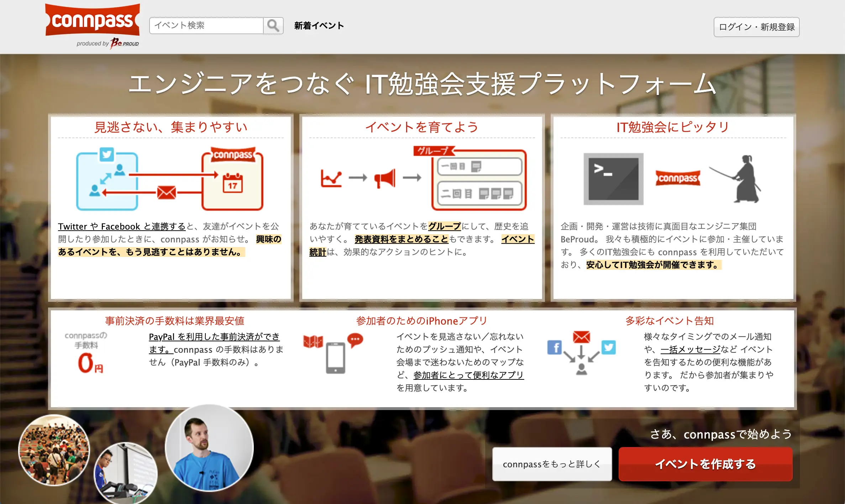The width and height of the screenshot is (845, 504).
Task: Click the 見逃さない、集まりやすい card heading
Action: pos(171,127)
